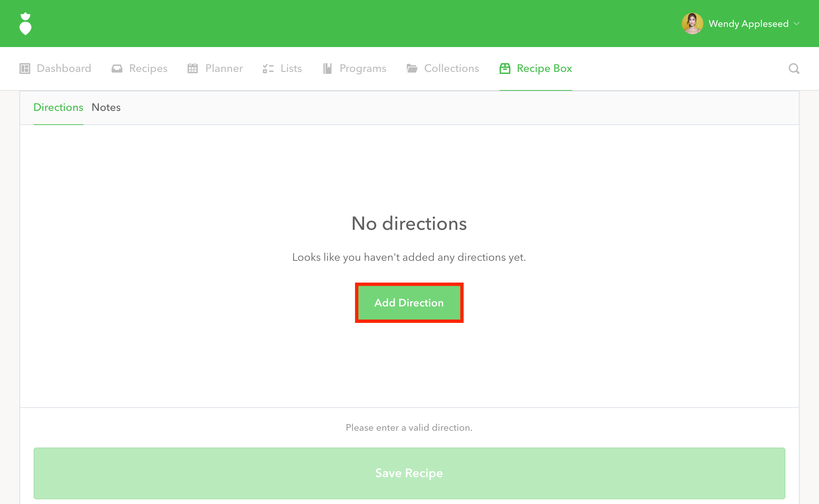This screenshot has width=819, height=504.
Task: Open the Wendy Appleseed account menu
Action: [748, 24]
